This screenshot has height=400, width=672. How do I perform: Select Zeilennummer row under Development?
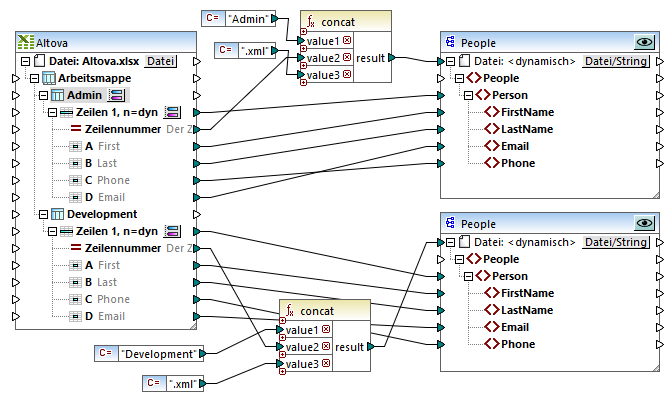(121, 248)
